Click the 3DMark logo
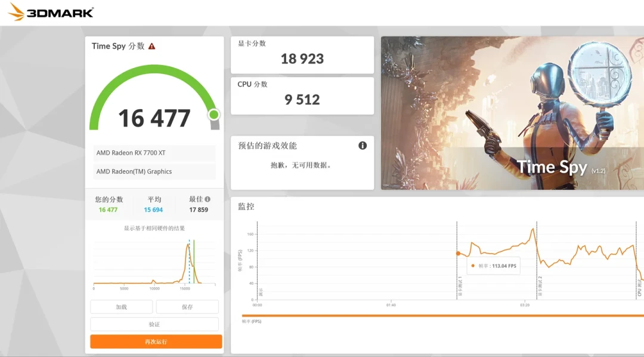 (x=51, y=12)
